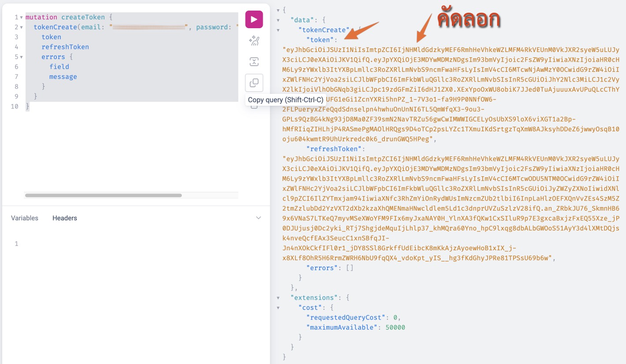Viewport: 626px width, 364px height.
Task: Collapse the "data" object in the response
Action: [x=278, y=20]
